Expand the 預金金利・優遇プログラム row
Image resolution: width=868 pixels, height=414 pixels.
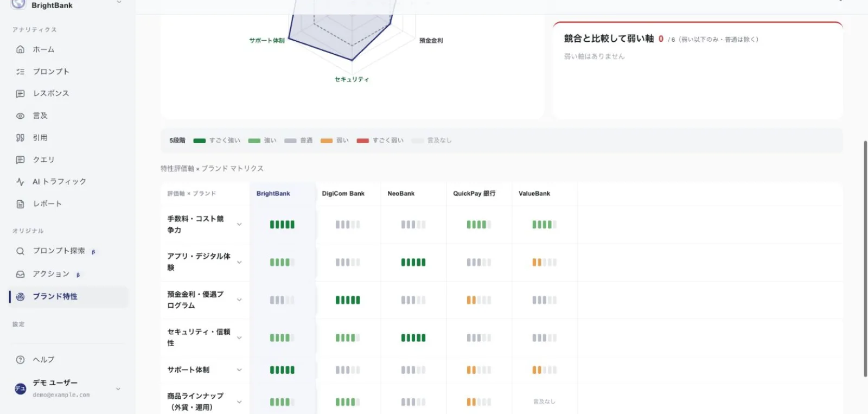pos(239,300)
